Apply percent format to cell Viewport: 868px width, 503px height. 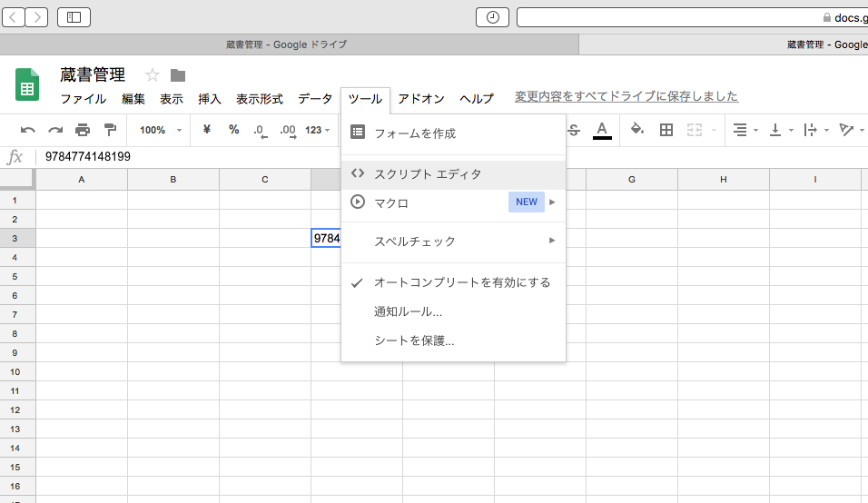tap(233, 130)
